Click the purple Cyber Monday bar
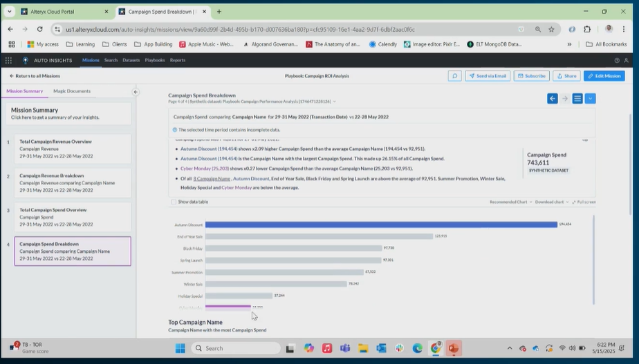Viewport: 639px width, 364px height. coord(228,307)
